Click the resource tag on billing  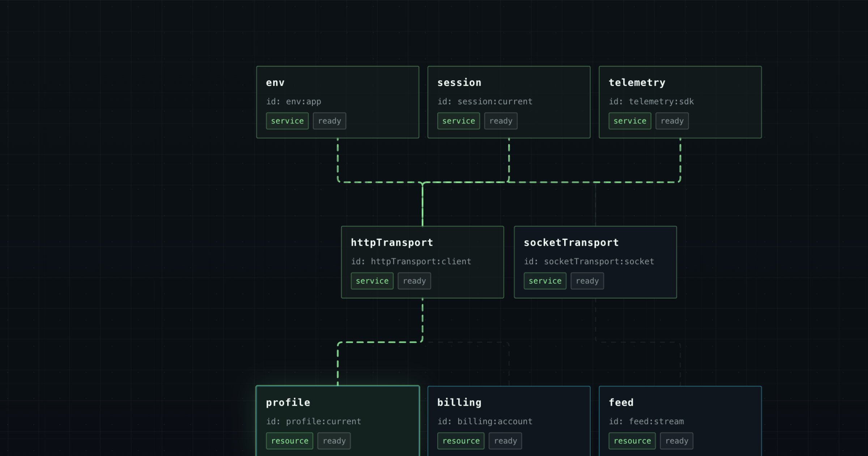(x=461, y=441)
